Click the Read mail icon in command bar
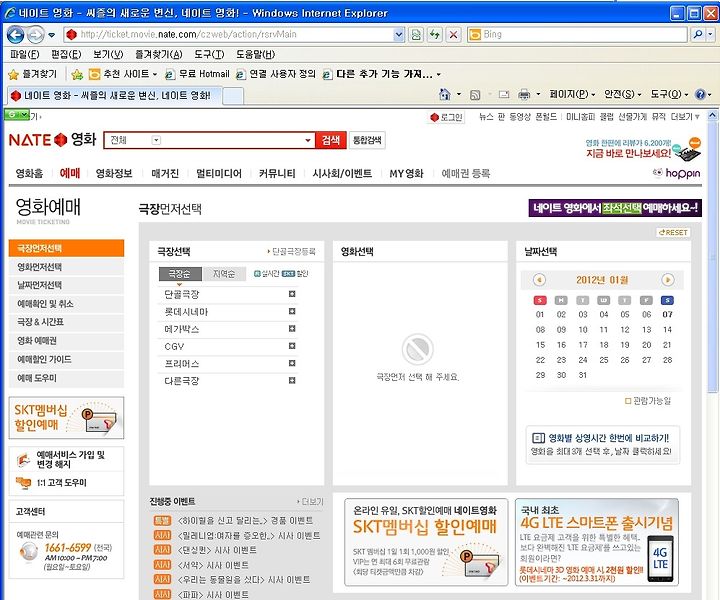The width and height of the screenshot is (720, 600). [504, 95]
